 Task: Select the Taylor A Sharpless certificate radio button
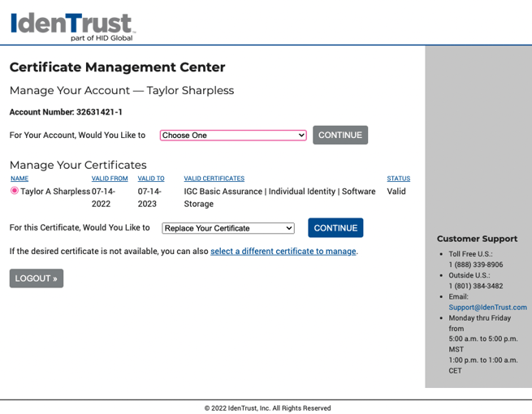tap(15, 191)
